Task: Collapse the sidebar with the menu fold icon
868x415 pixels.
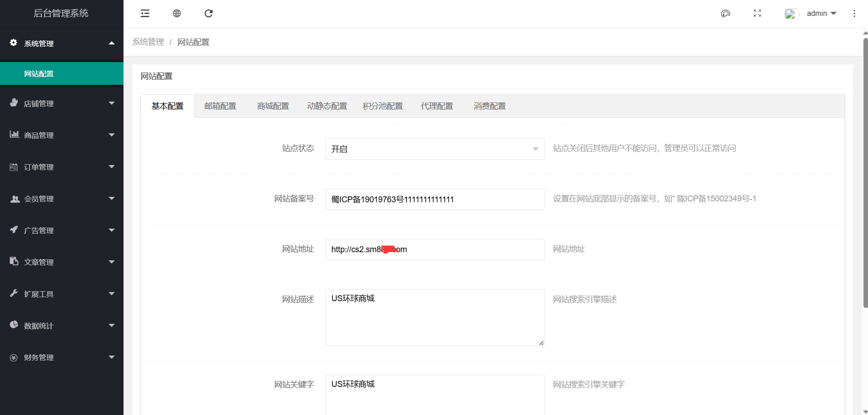Action: [x=145, y=14]
